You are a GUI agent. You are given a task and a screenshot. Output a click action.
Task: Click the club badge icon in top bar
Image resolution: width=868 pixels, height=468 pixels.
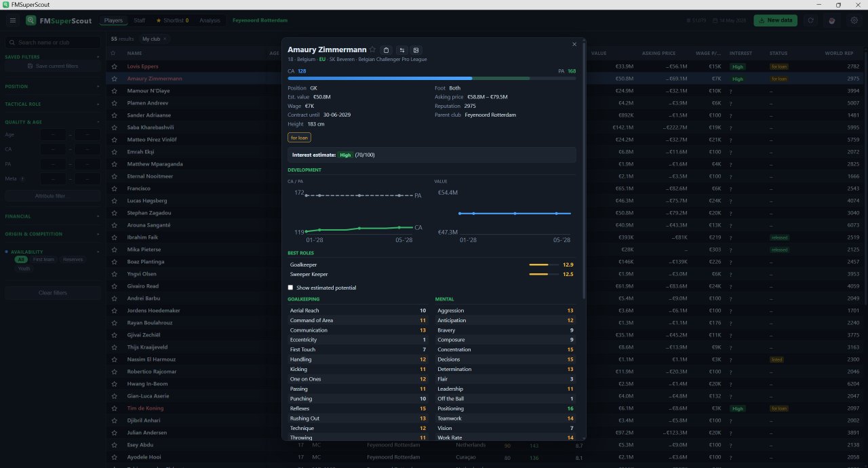pyautogui.click(x=832, y=20)
